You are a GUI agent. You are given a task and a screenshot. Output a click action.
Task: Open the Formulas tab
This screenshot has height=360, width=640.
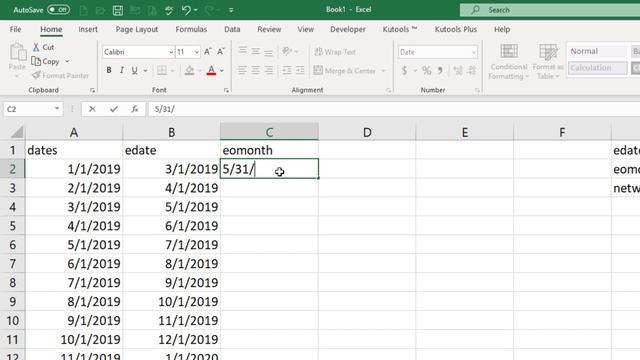(191, 29)
